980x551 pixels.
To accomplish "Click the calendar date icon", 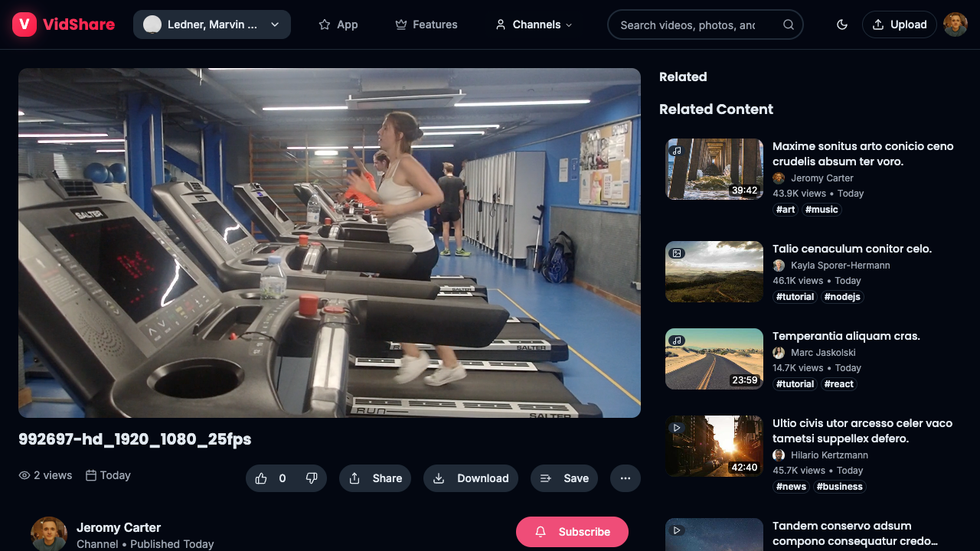I will [x=91, y=475].
